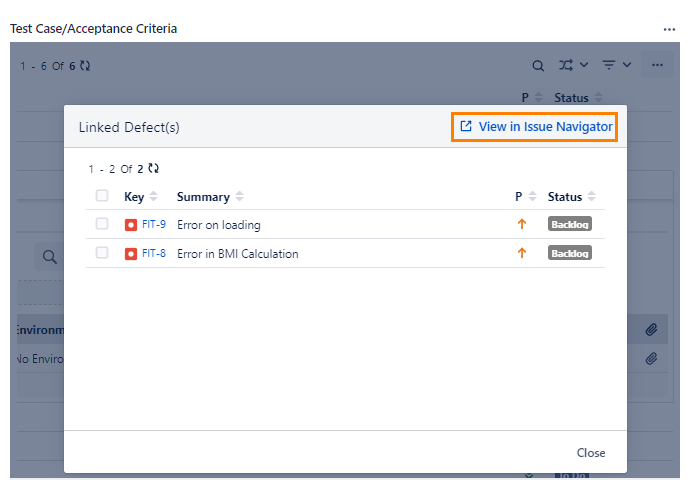This screenshot has width=699, height=487.
Task: Refresh the background test case list counter
Action: (x=85, y=66)
